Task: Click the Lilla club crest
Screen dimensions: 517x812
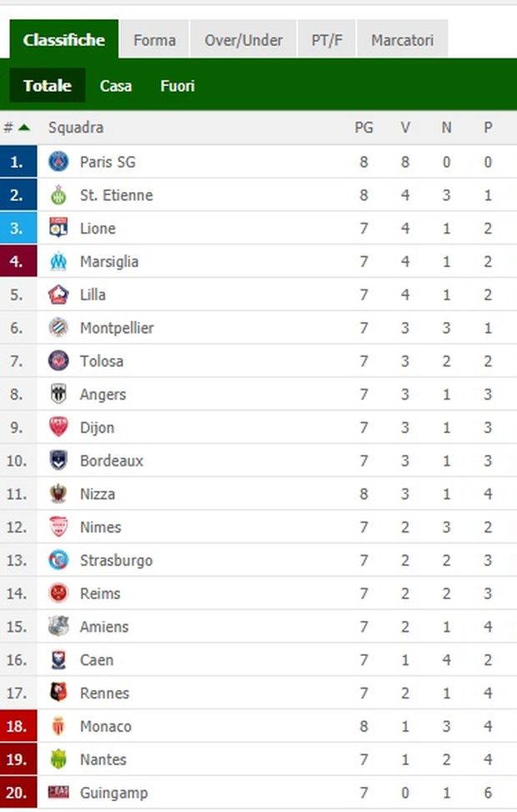Action: coord(58,295)
